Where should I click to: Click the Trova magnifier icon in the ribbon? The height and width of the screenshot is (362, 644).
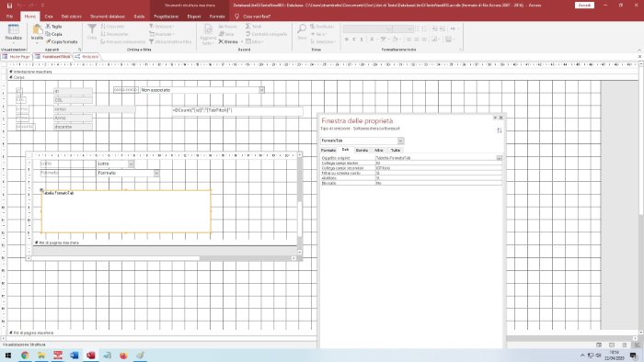pos(302,28)
